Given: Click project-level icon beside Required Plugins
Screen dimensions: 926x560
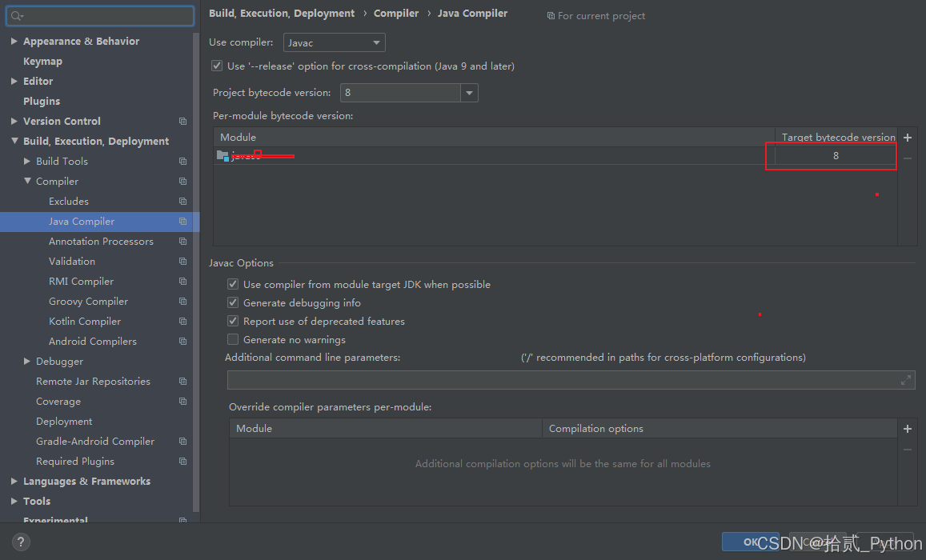Looking at the screenshot, I should tap(183, 462).
